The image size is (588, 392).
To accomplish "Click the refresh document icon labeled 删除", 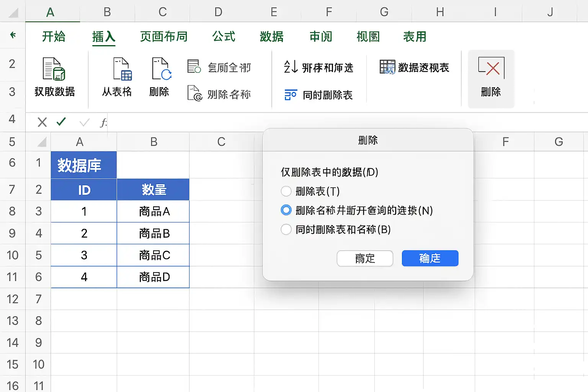I will (162, 69).
